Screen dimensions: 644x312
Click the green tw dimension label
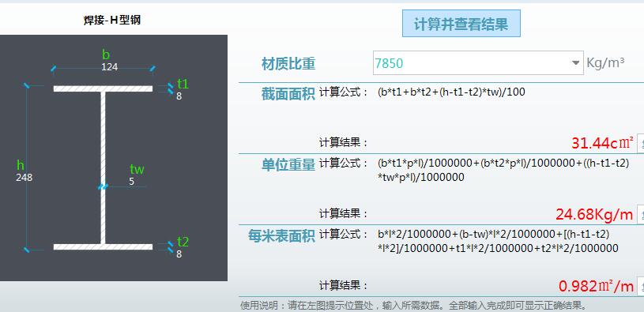tap(137, 169)
